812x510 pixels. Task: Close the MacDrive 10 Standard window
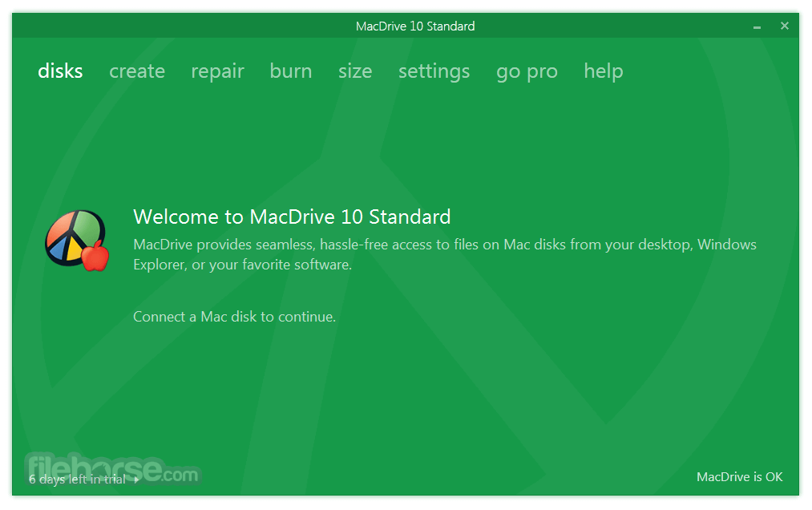(x=785, y=26)
